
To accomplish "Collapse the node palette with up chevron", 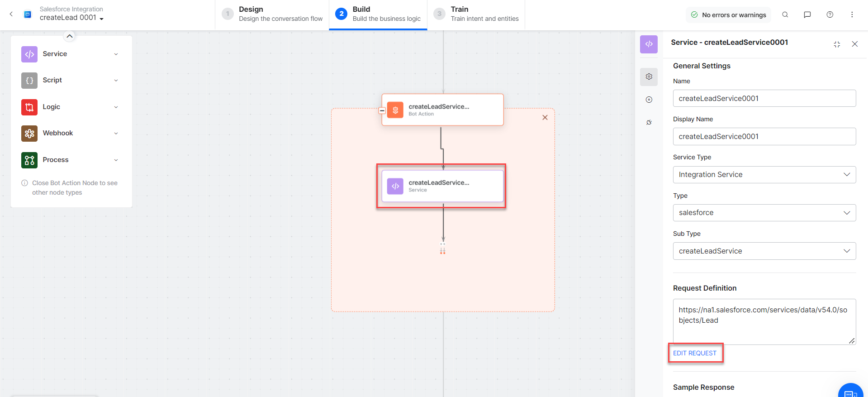I will click(x=70, y=36).
